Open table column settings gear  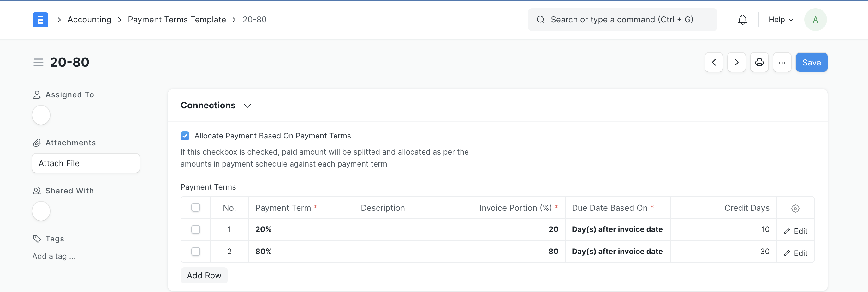[795, 208]
